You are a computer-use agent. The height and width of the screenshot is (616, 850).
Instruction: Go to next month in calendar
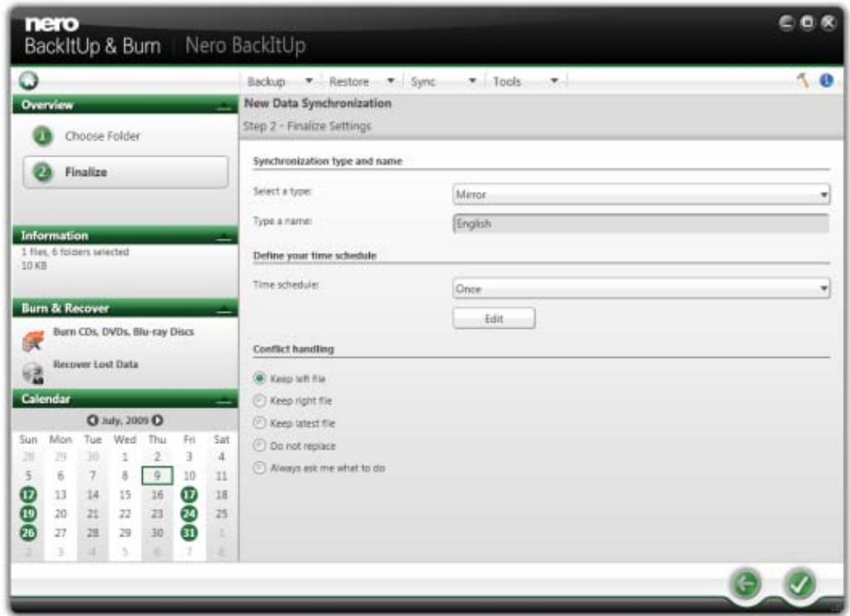157,420
